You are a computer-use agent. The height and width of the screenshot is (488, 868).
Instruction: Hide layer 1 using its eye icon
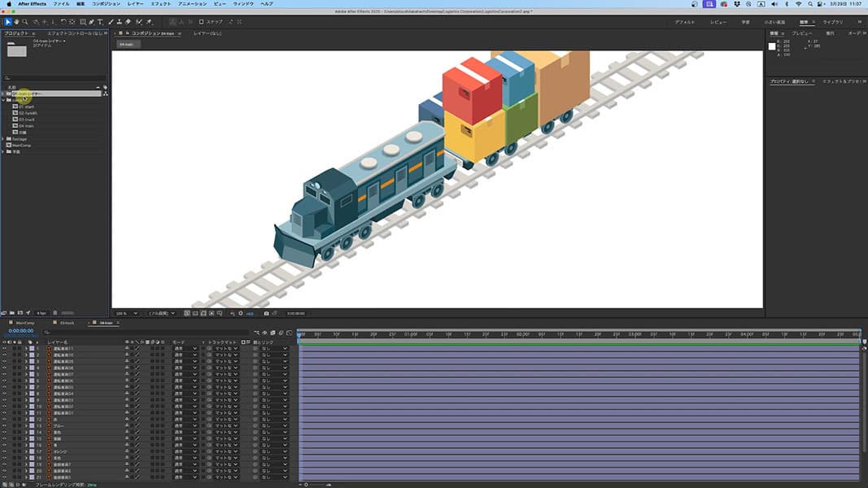[4, 349]
